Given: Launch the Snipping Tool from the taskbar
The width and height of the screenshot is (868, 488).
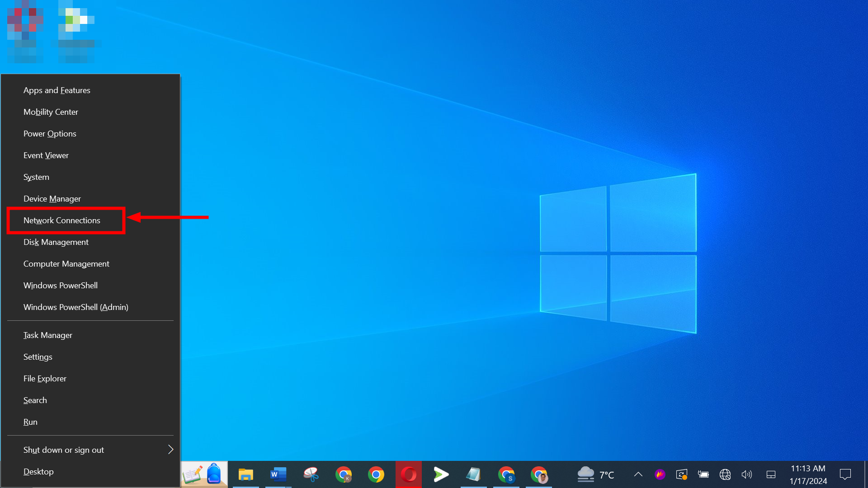Looking at the screenshot, I should coord(311,475).
